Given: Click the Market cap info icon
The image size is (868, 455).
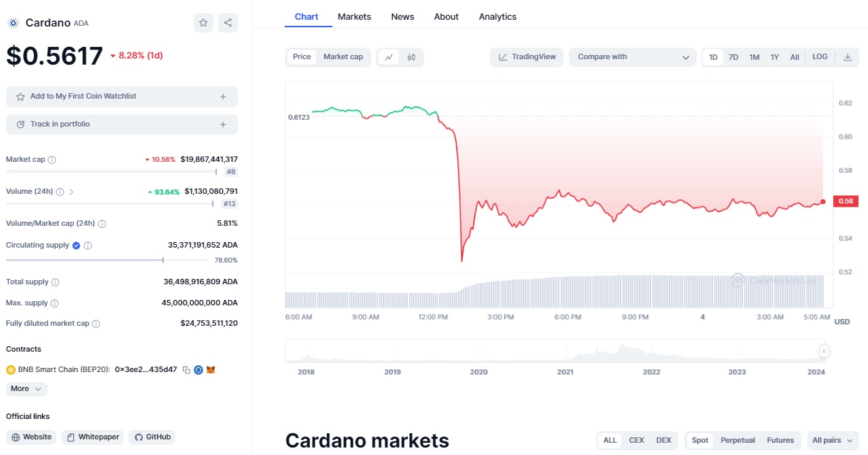Looking at the screenshot, I should click(52, 160).
